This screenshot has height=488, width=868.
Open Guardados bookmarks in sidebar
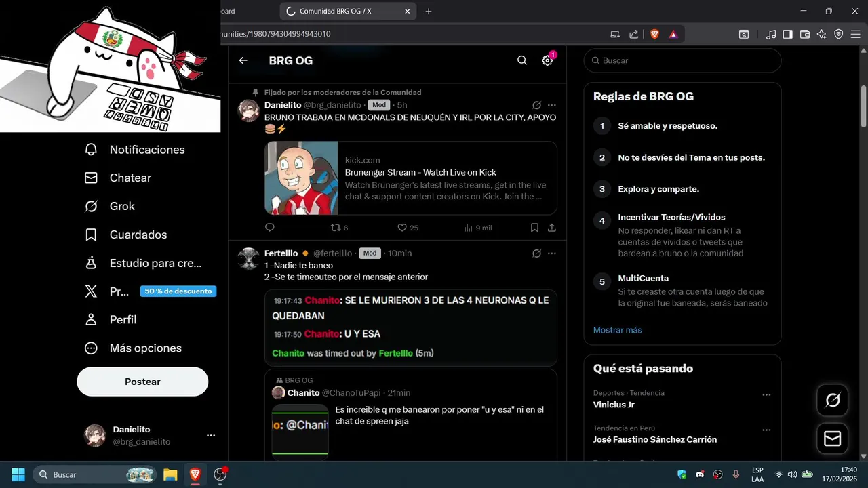[125, 235]
